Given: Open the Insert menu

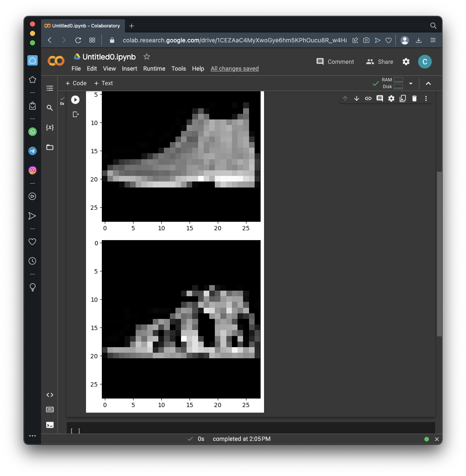Looking at the screenshot, I should pos(129,68).
